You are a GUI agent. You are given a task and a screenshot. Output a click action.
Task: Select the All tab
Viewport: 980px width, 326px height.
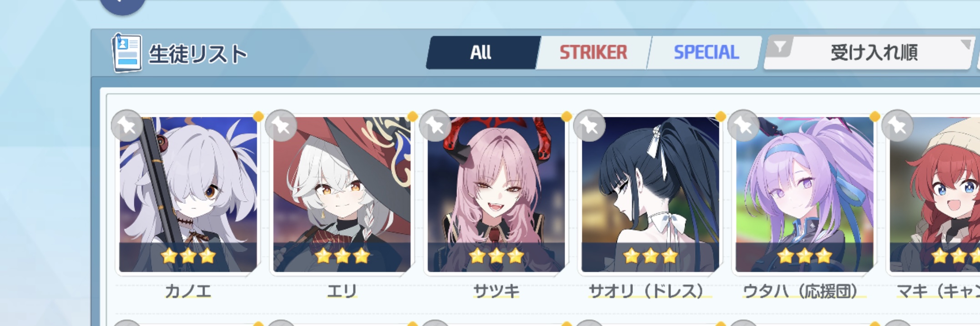(481, 52)
